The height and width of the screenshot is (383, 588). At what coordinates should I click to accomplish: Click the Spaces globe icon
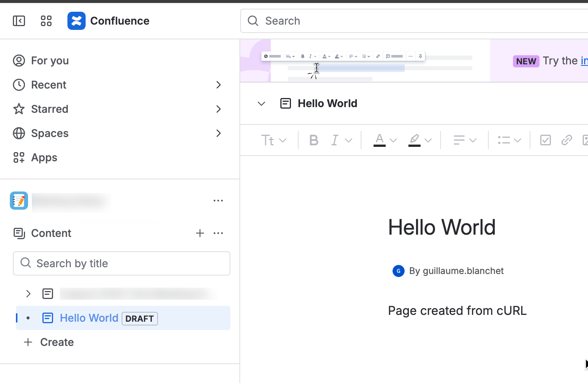(x=19, y=133)
